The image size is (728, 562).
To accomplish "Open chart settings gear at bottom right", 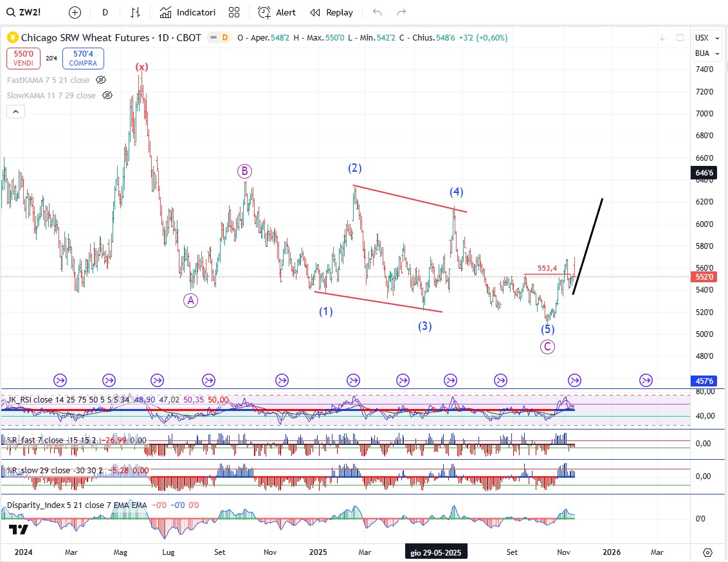I will click(707, 552).
